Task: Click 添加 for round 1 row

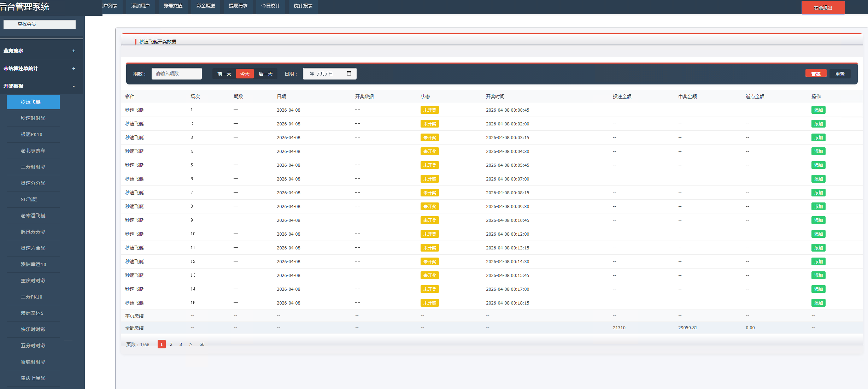Action: [x=818, y=110]
